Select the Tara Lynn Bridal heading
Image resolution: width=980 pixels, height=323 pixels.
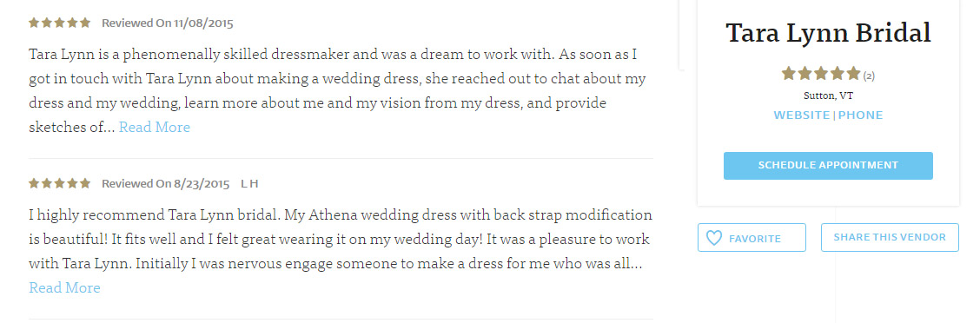(829, 33)
